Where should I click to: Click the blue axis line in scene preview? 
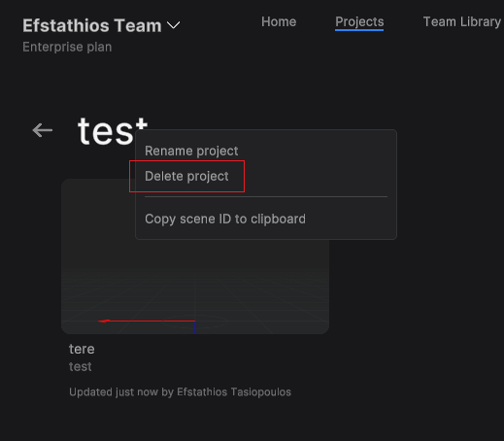(x=195, y=327)
